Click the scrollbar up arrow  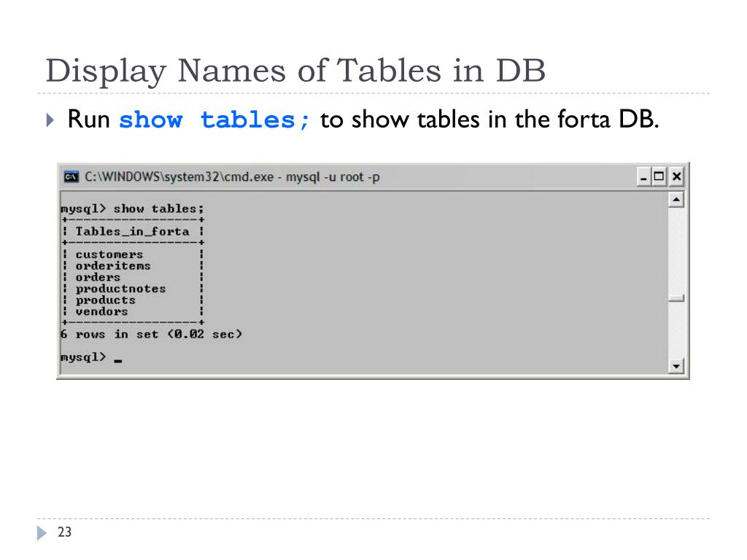[676, 200]
